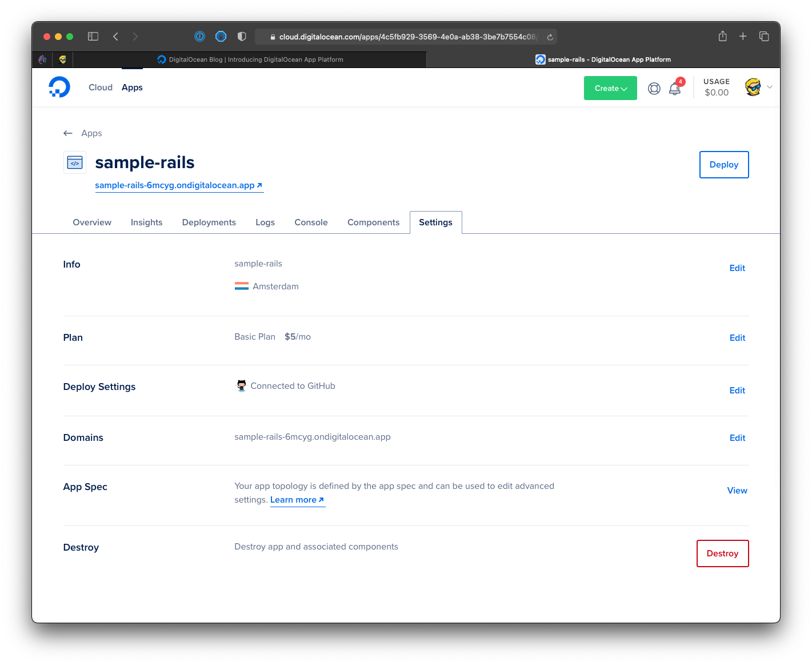Switch to the Deployments tab

[209, 222]
